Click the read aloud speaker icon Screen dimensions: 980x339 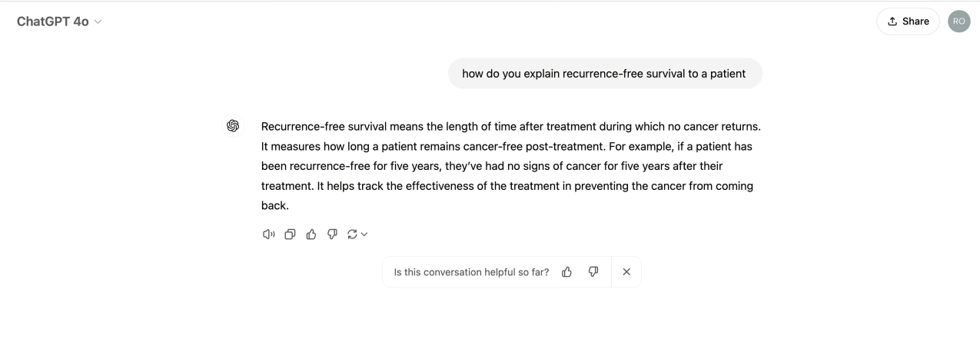[268, 234]
